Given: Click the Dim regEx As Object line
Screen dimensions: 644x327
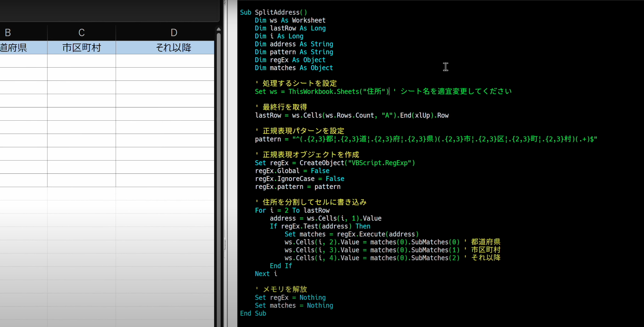Looking at the screenshot, I should [290, 60].
